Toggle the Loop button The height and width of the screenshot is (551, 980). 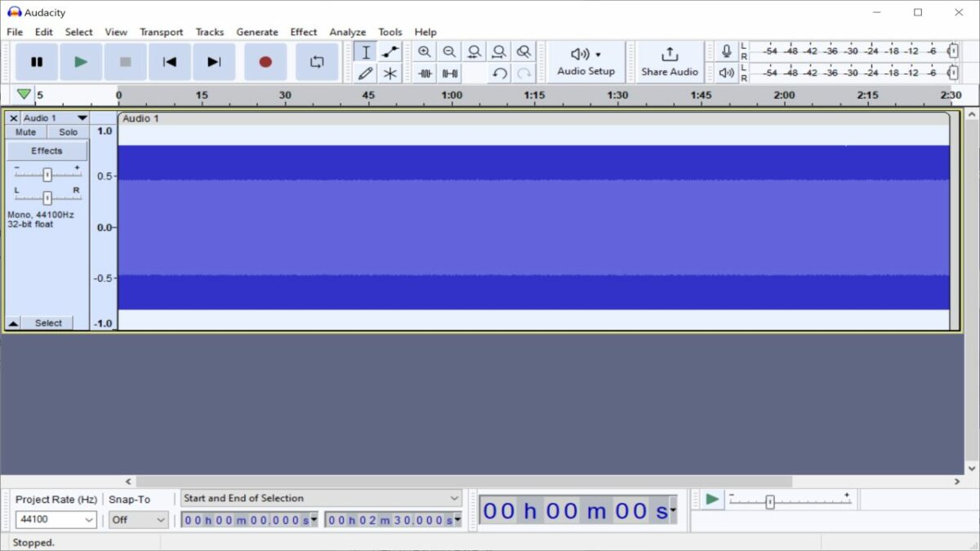coord(317,62)
